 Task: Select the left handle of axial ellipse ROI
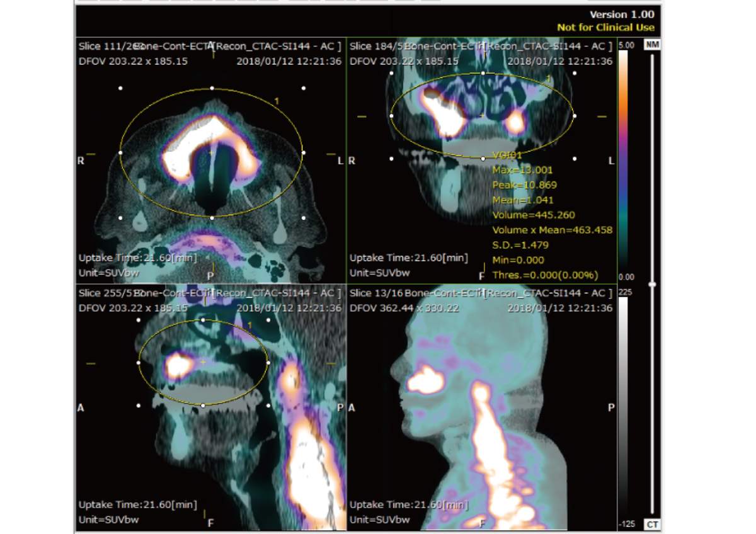120,152
